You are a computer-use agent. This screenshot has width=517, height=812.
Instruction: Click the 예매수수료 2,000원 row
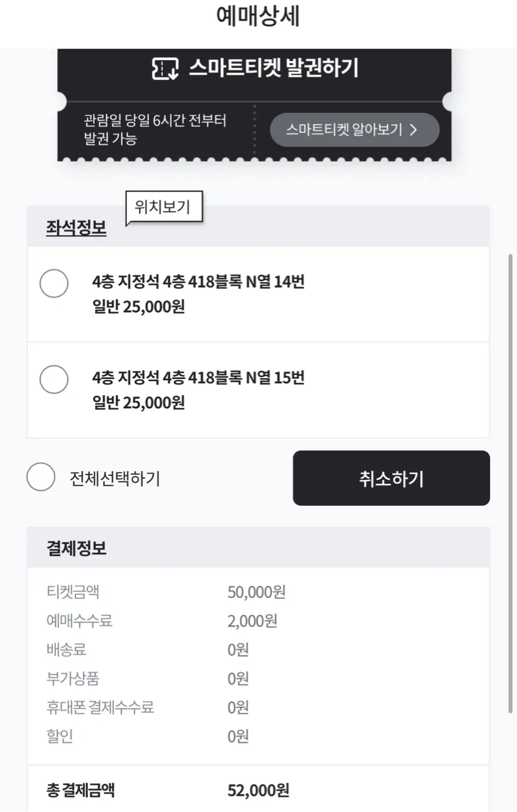[162, 621]
